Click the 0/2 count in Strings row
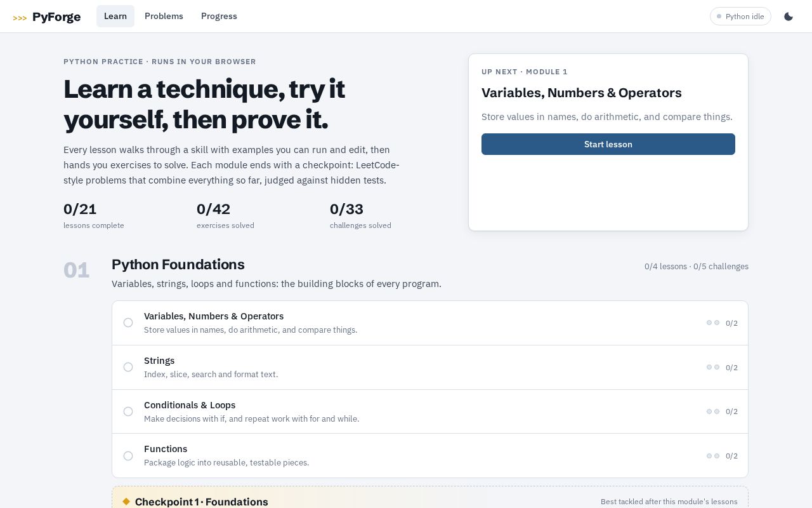This screenshot has width=812, height=508. (731, 368)
